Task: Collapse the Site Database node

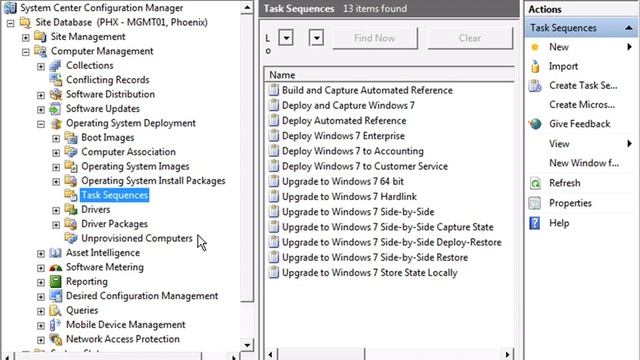Action: 11,23
